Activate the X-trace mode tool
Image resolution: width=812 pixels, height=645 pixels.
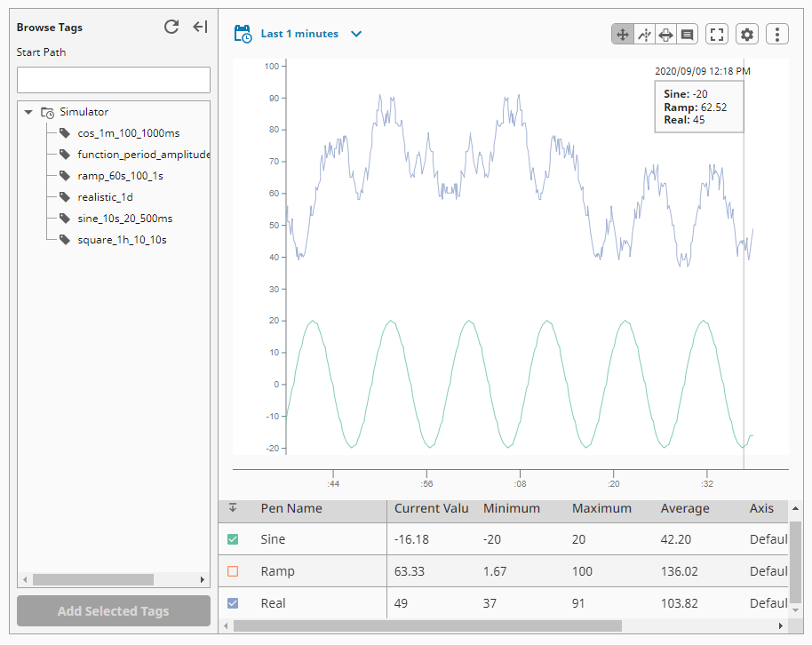(x=644, y=35)
